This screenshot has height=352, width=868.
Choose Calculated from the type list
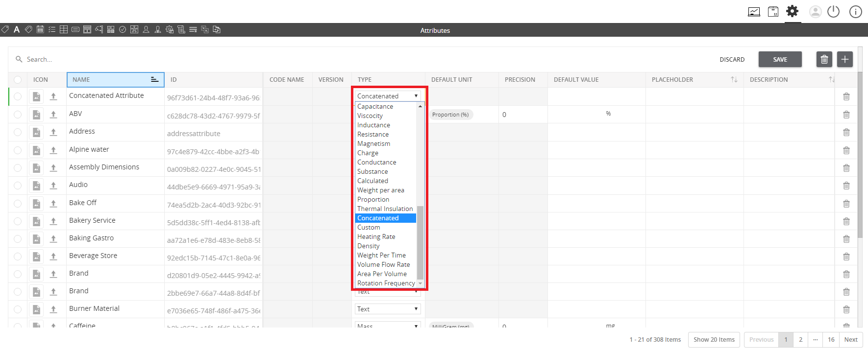pyautogui.click(x=385, y=181)
